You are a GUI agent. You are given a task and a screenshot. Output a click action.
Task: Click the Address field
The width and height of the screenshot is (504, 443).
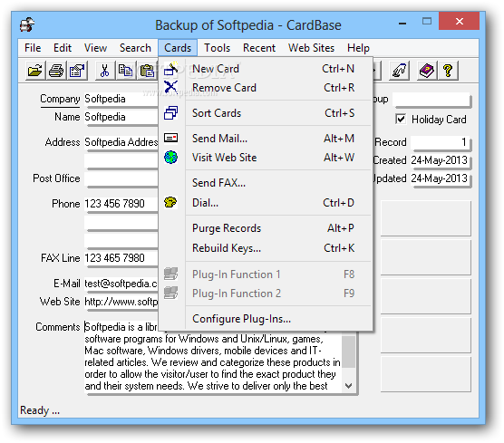pos(121,142)
